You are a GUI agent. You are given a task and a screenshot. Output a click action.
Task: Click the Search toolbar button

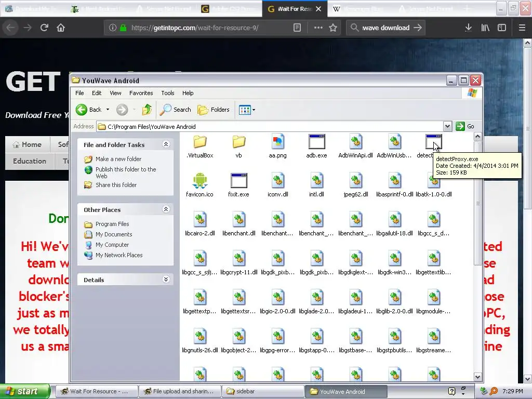[175, 110]
